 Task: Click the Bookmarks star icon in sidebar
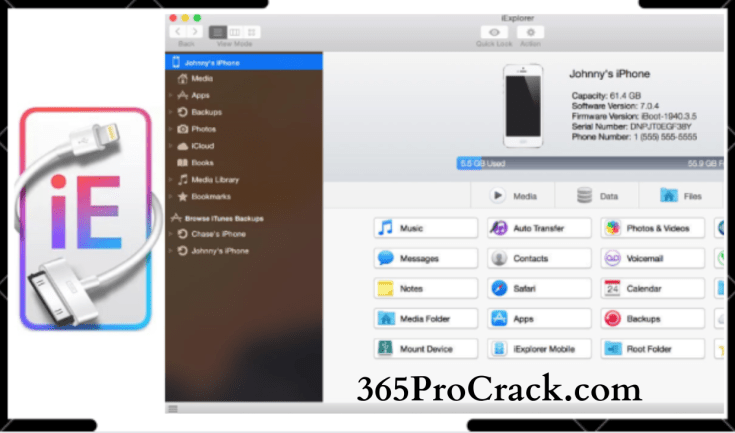pos(182,196)
